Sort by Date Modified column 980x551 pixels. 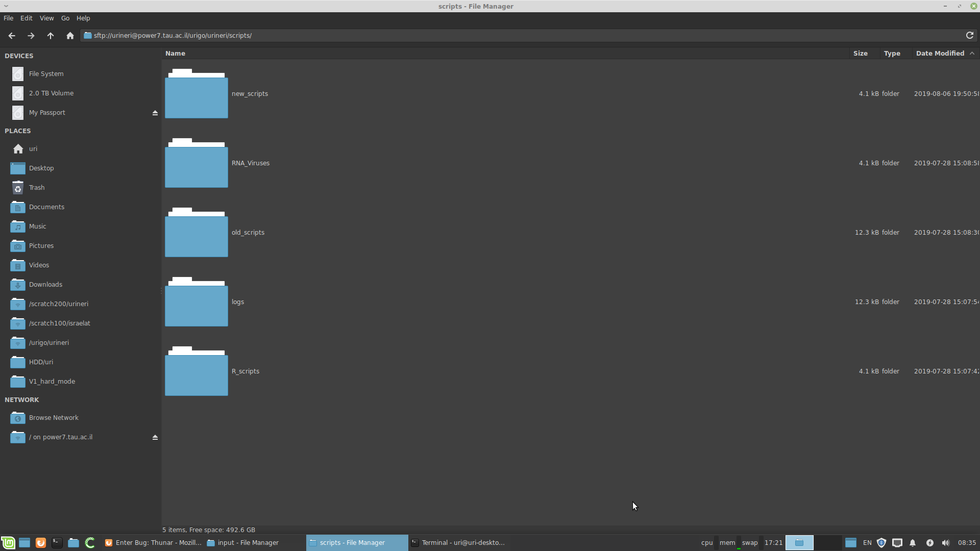point(940,54)
